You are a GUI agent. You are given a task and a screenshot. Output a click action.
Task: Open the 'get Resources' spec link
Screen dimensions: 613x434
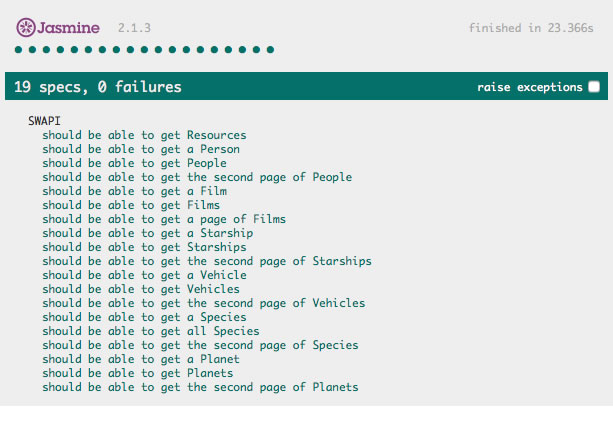144,135
